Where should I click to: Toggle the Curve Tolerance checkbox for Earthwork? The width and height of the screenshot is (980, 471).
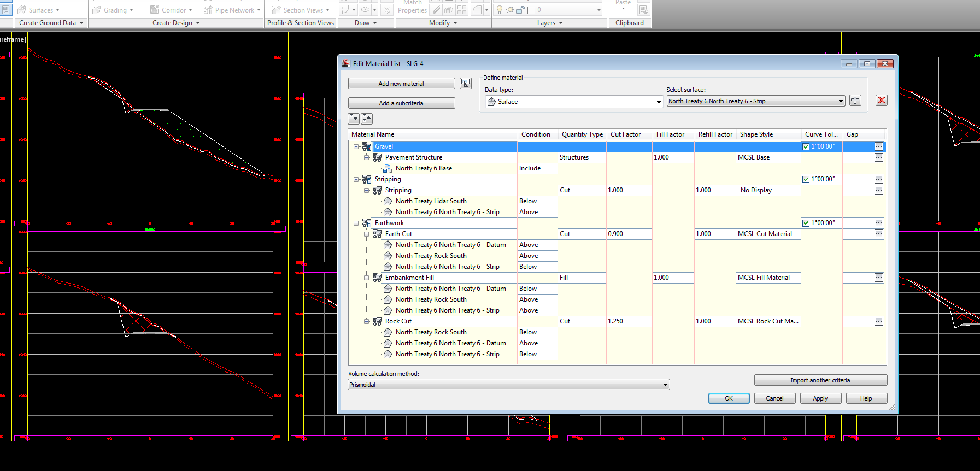pyautogui.click(x=806, y=223)
